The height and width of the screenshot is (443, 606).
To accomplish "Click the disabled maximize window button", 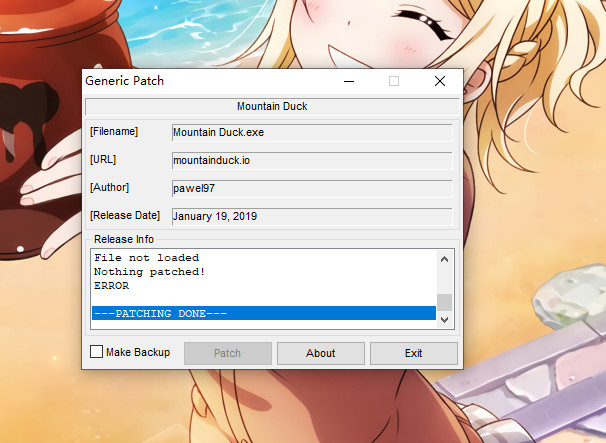I will 394,81.
